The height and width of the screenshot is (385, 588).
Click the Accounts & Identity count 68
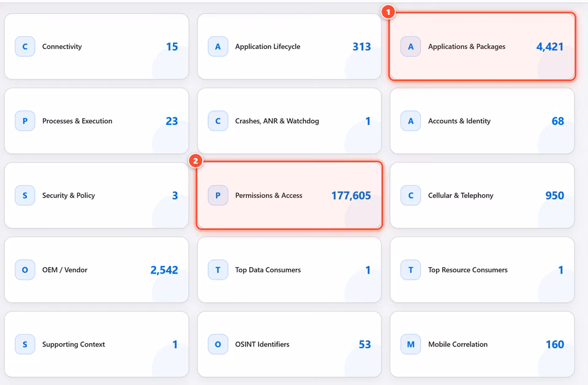pyautogui.click(x=557, y=121)
